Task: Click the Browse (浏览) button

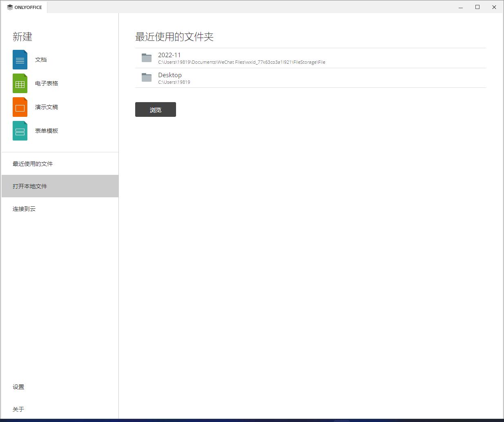Action: point(155,109)
